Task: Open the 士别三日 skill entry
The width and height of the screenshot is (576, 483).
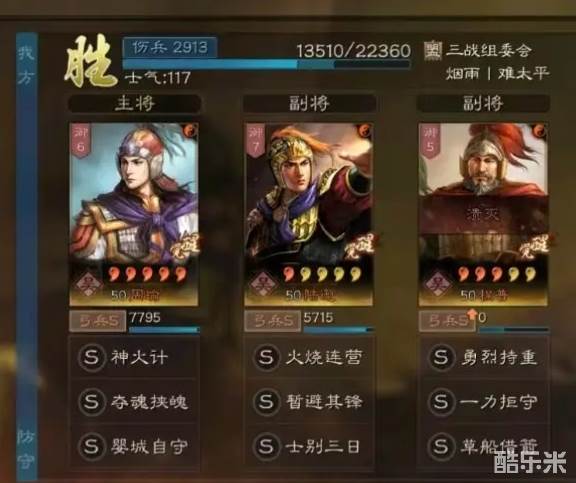Action: 309,446
